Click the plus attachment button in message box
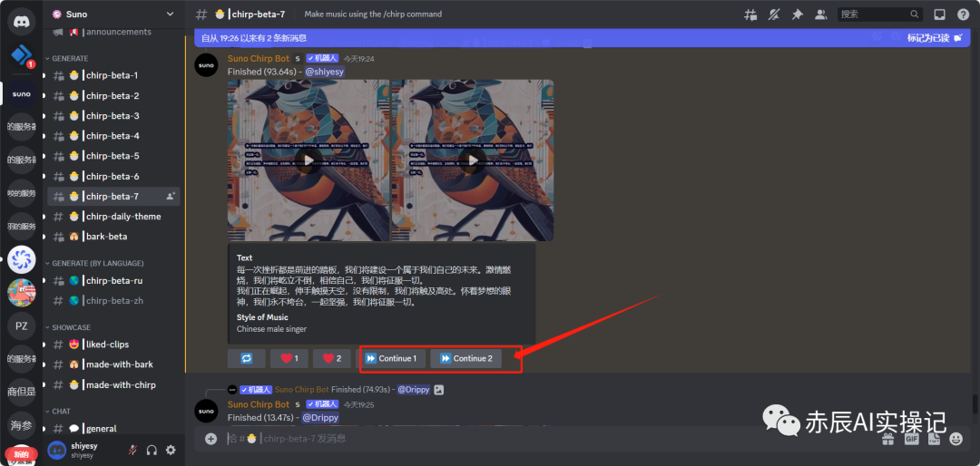 pyautogui.click(x=211, y=439)
